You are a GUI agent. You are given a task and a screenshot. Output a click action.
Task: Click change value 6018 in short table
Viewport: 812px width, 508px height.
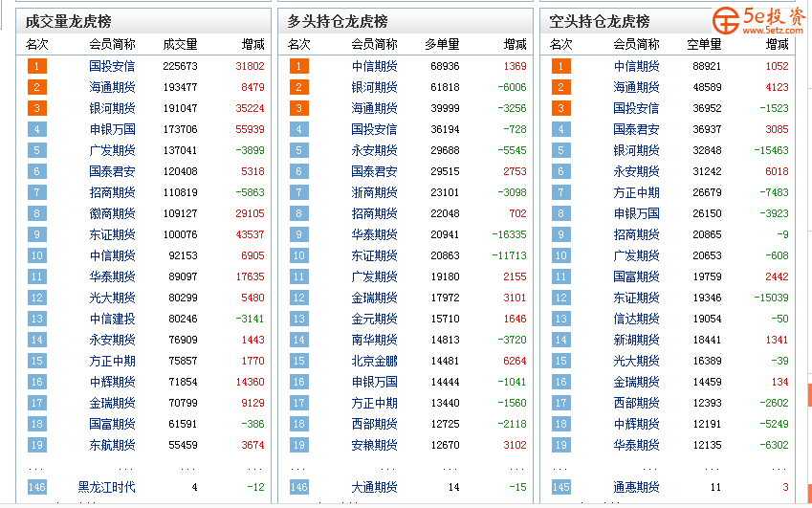point(777,171)
